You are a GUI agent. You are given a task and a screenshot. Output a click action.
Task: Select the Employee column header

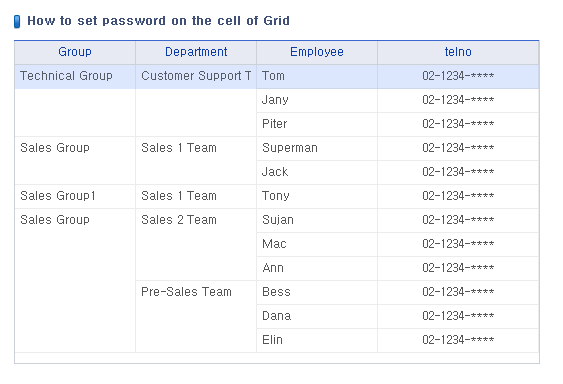point(317,52)
